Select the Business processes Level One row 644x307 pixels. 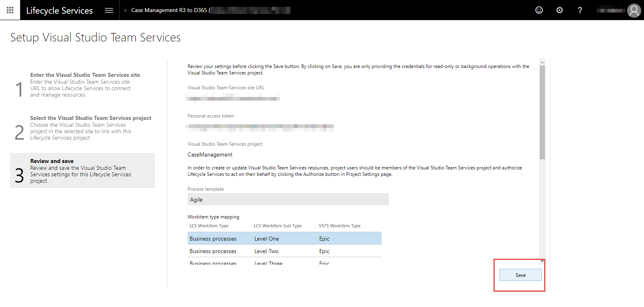(x=285, y=238)
